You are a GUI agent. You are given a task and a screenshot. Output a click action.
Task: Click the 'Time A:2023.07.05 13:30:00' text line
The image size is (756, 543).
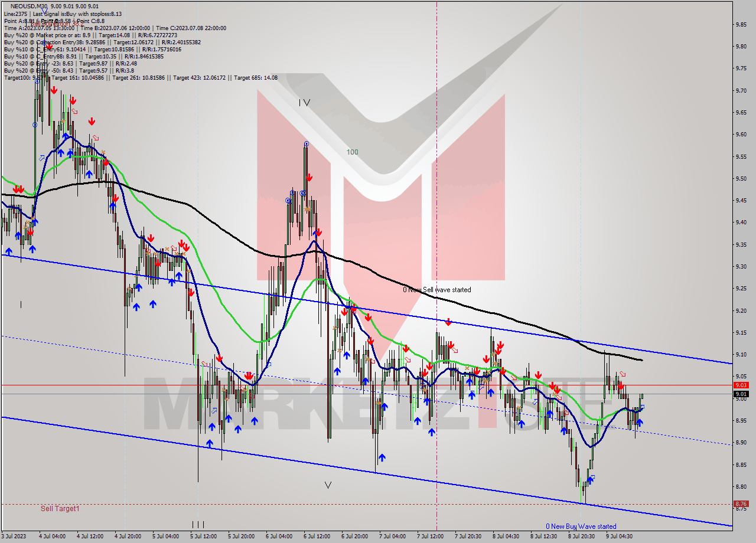pos(39,28)
